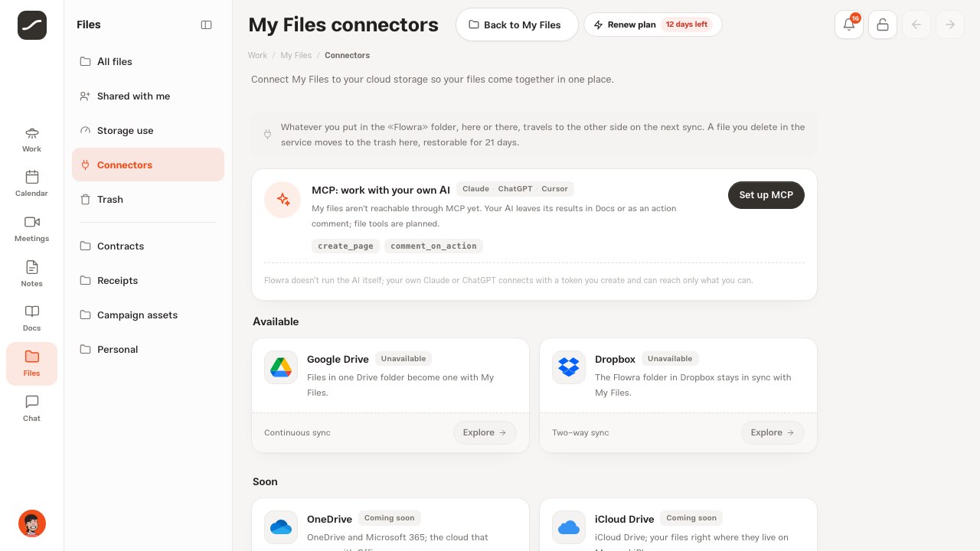The height and width of the screenshot is (551, 980).
Task: Click Coming soon badge beside OneDrive
Action: (x=390, y=517)
